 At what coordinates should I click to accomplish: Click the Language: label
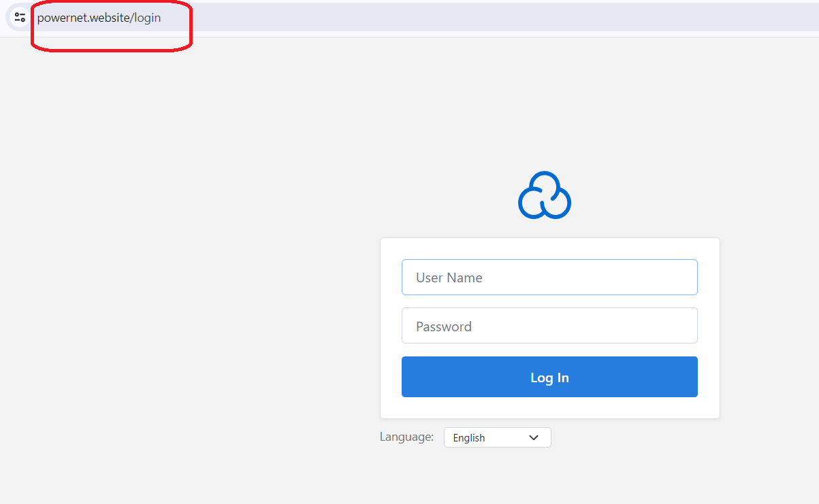pyautogui.click(x=406, y=437)
